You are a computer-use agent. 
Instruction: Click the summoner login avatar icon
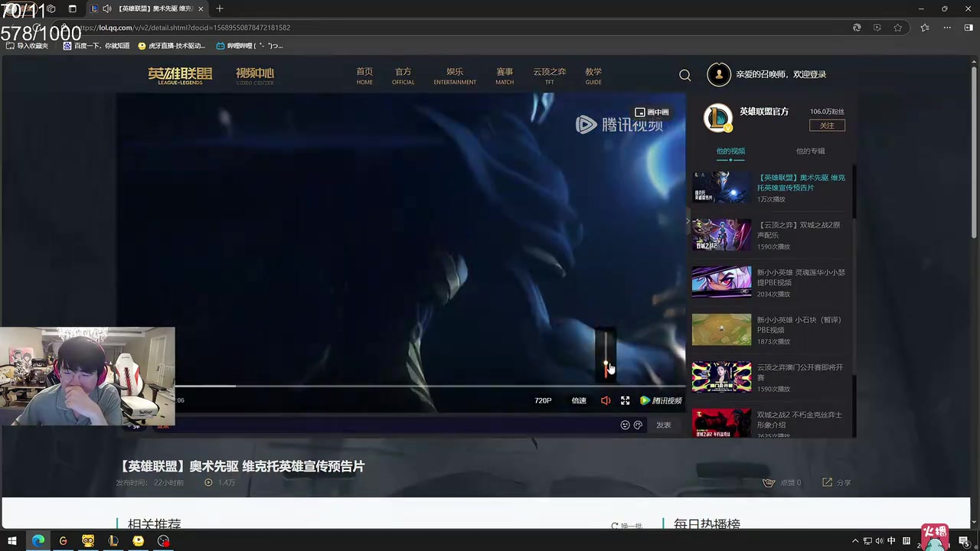718,74
